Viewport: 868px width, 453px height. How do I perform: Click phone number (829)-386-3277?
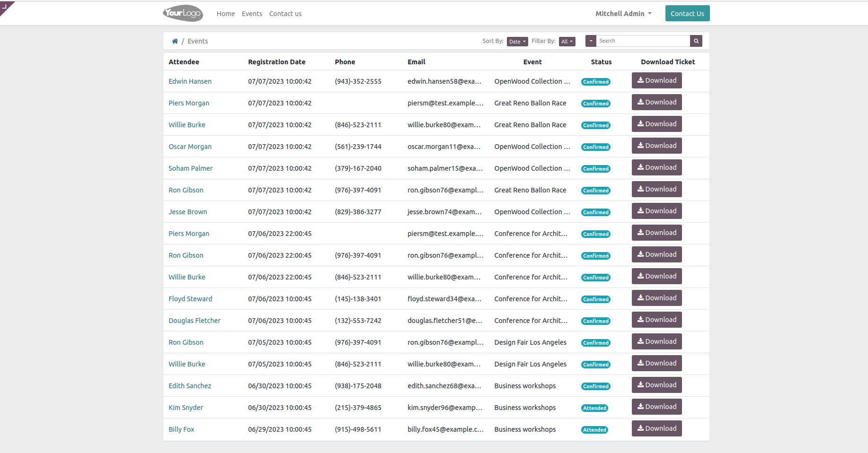(358, 212)
